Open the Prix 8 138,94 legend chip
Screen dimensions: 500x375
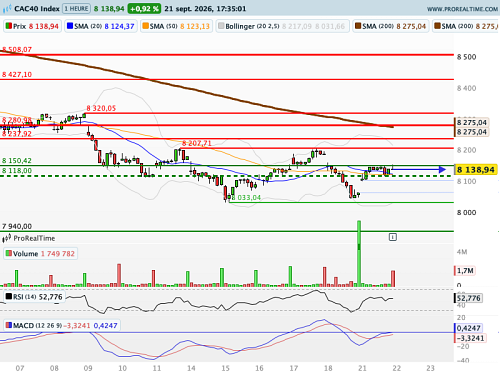pyautogui.click(x=32, y=26)
